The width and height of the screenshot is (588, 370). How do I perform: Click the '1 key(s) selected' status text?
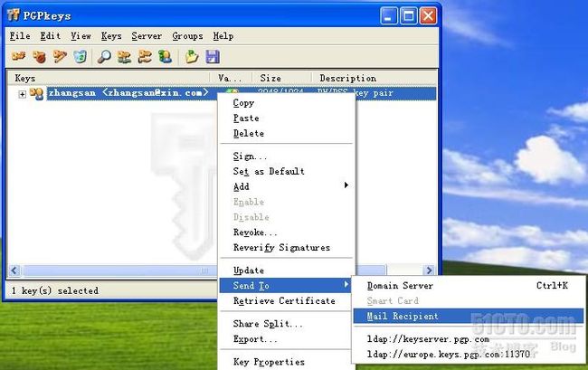55,290
